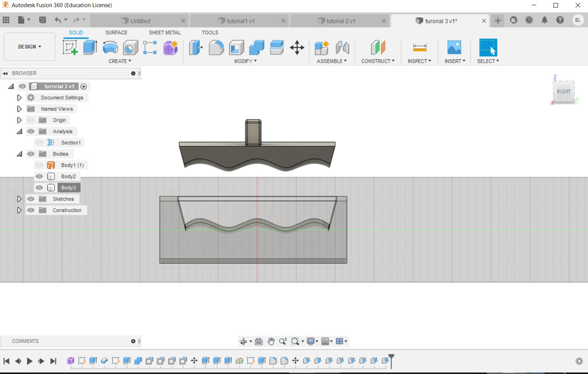Open the CREATE menu label
The width and height of the screenshot is (588, 374).
pos(120,61)
